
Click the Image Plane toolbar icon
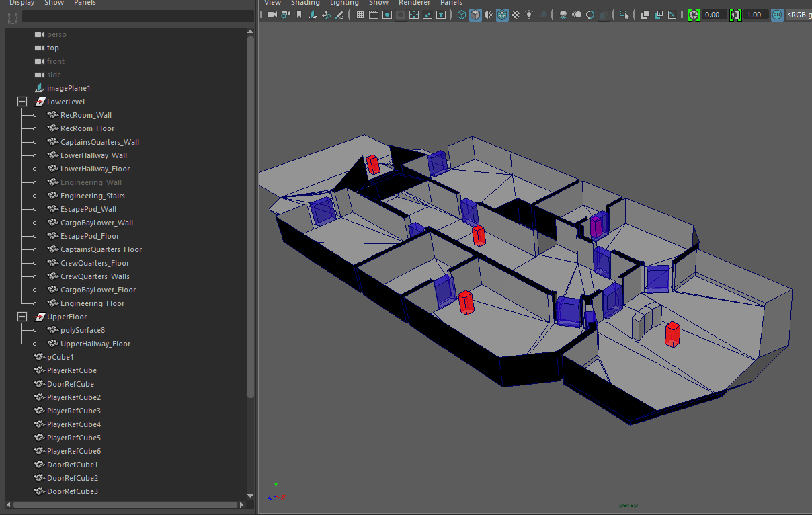(312, 15)
